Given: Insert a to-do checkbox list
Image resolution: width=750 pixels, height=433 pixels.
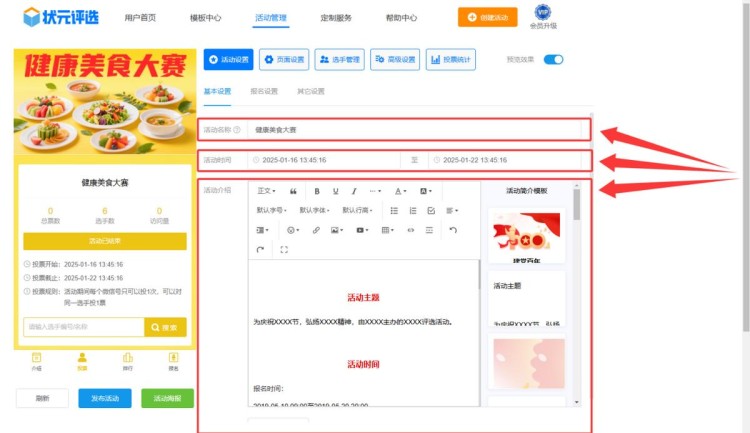Looking at the screenshot, I should (431, 210).
